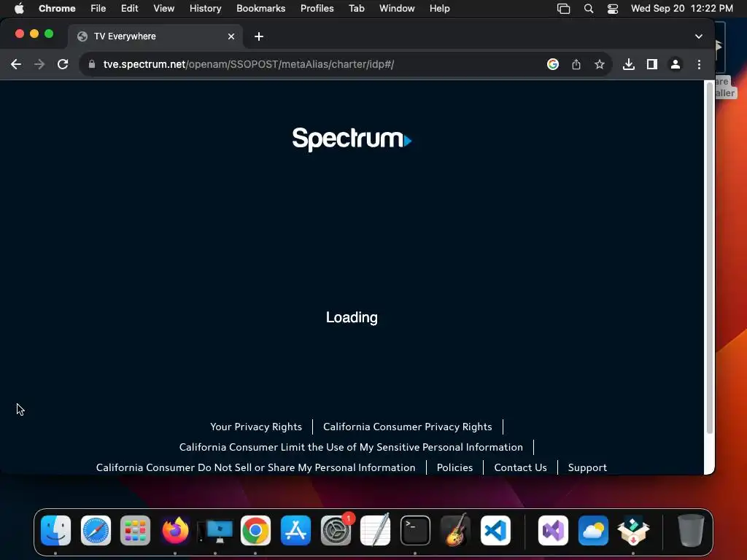Share this page from the address bar
This screenshot has width=747, height=560.
coord(576,64)
